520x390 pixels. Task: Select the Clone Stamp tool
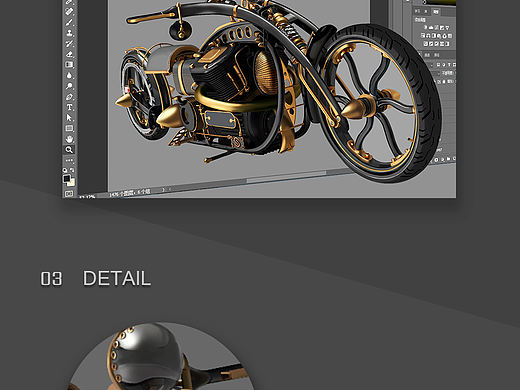tap(69, 33)
